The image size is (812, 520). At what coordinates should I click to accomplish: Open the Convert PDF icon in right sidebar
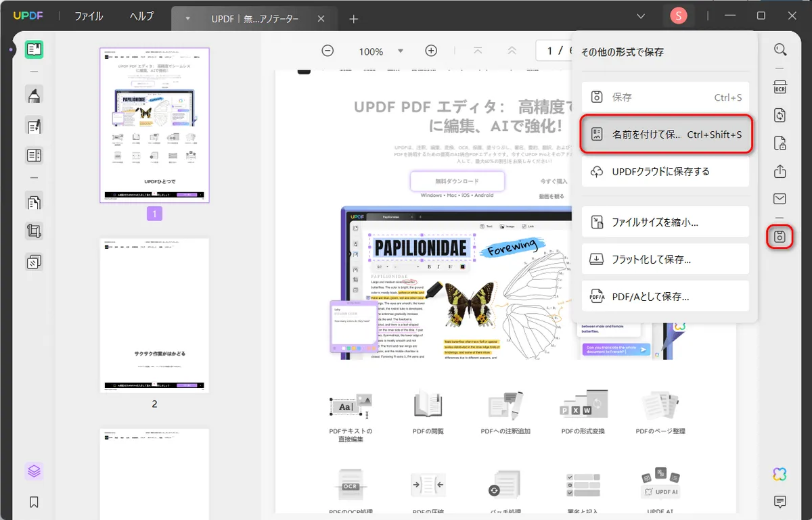pyautogui.click(x=780, y=116)
